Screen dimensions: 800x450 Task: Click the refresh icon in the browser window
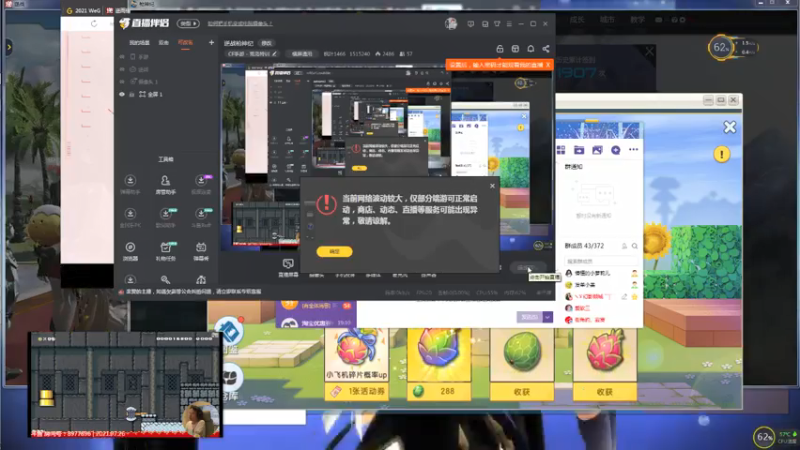(94, 23)
